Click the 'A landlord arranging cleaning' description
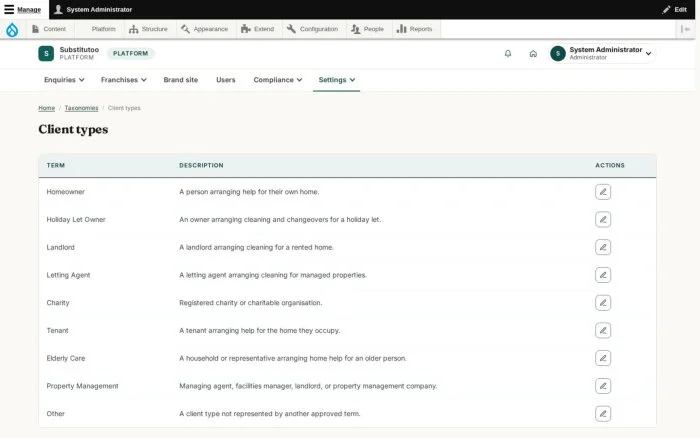The width and height of the screenshot is (700, 438). pos(256,247)
